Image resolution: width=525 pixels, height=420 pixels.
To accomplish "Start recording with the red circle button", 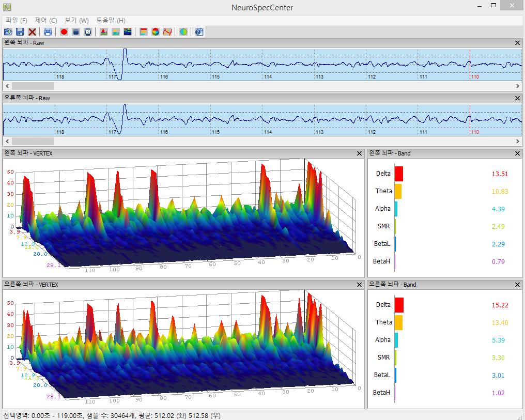I will (64, 32).
